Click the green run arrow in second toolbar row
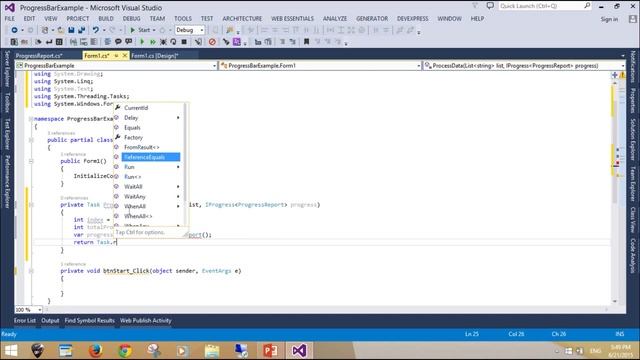Screen dimensions: 640x360 pos(142,42)
